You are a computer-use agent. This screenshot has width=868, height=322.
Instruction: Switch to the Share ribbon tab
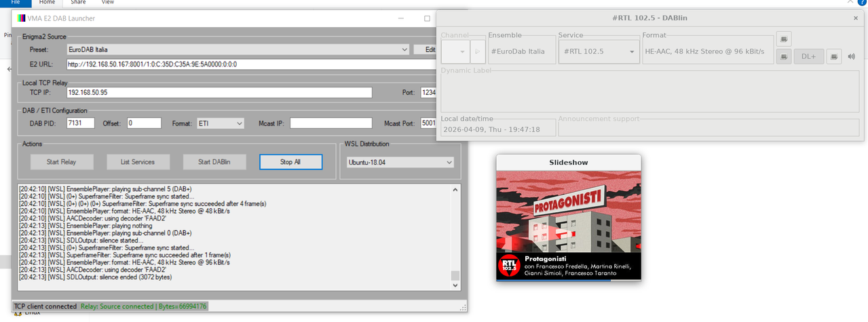tap(78, 3)
